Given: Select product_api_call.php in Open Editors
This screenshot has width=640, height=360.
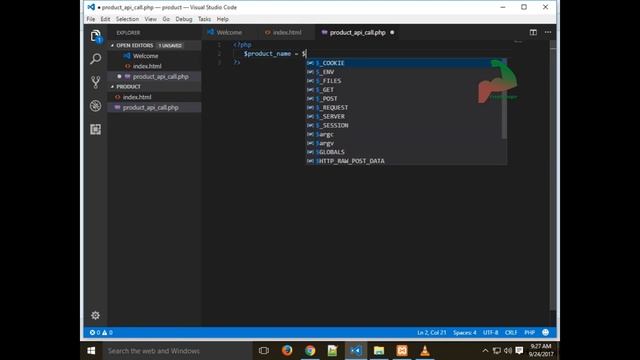Looking at the screenshot, I should (x=154, y=76).
